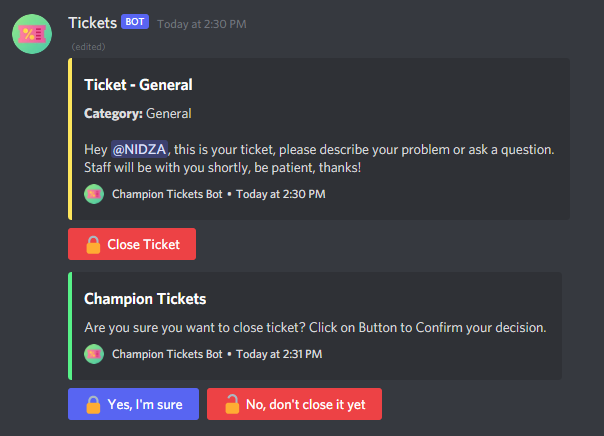
Task: Click the (edited) label under the username
Action: click(89, 46)
